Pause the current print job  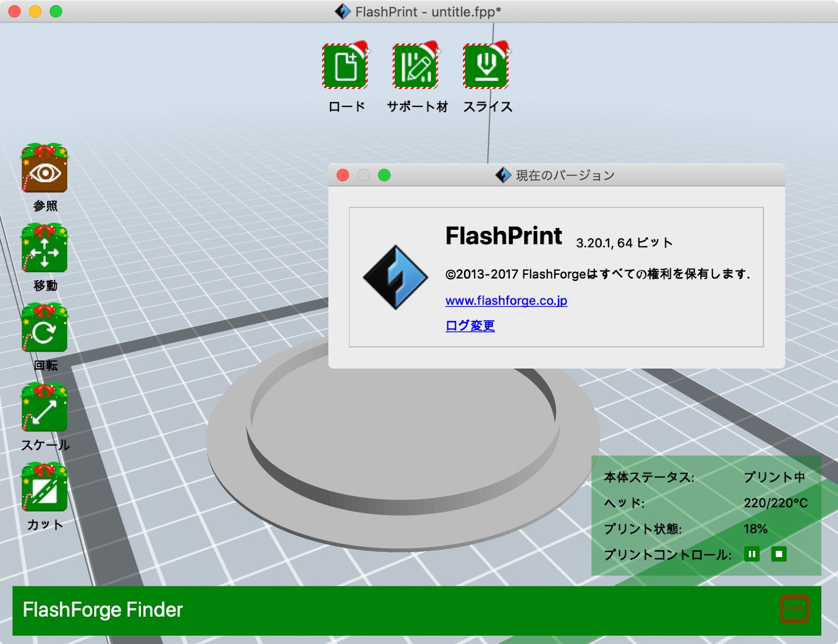click(x=752, y=554)
